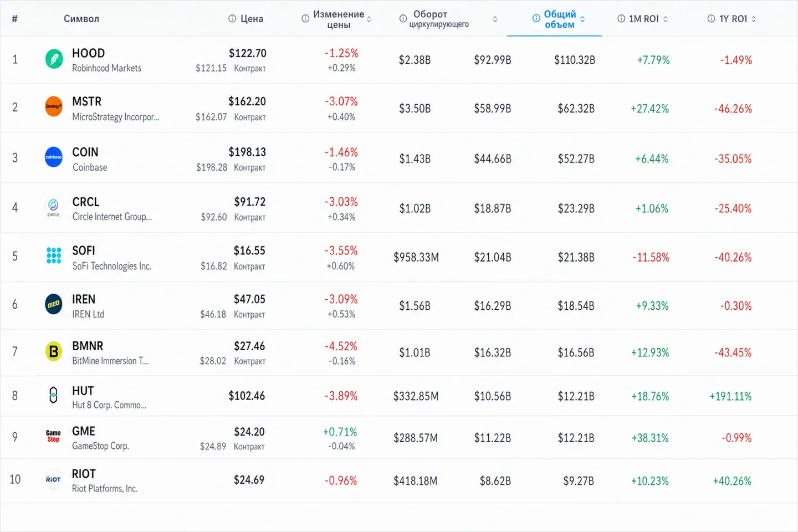Sort by 1Y ROI using its arrows
Viewport: 798px width, 532px height.
click(x=754, y=19)
